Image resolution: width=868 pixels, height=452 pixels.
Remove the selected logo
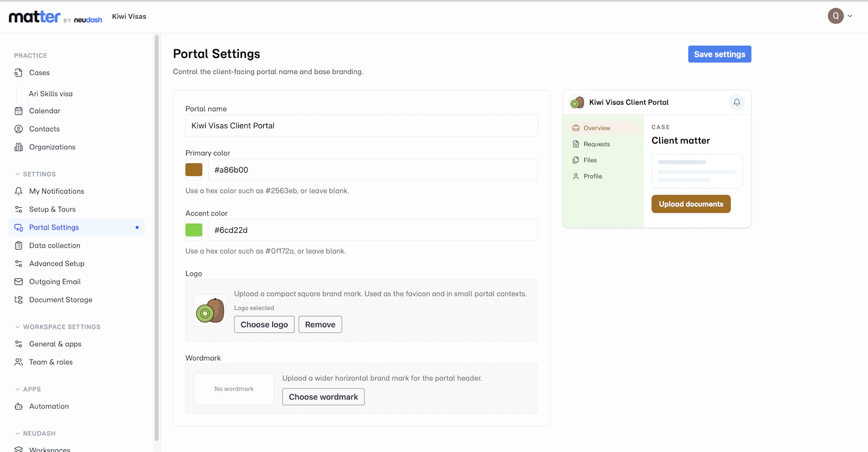coord(320,324)
